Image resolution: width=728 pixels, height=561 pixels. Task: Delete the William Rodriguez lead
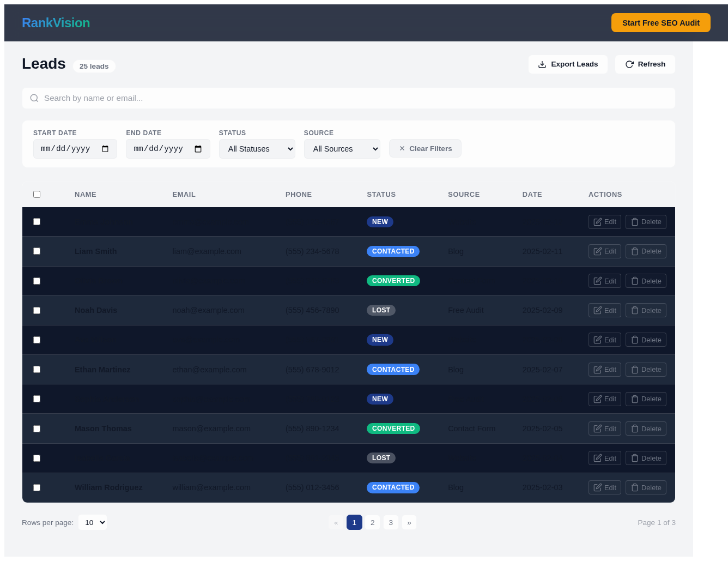[646, 487]
